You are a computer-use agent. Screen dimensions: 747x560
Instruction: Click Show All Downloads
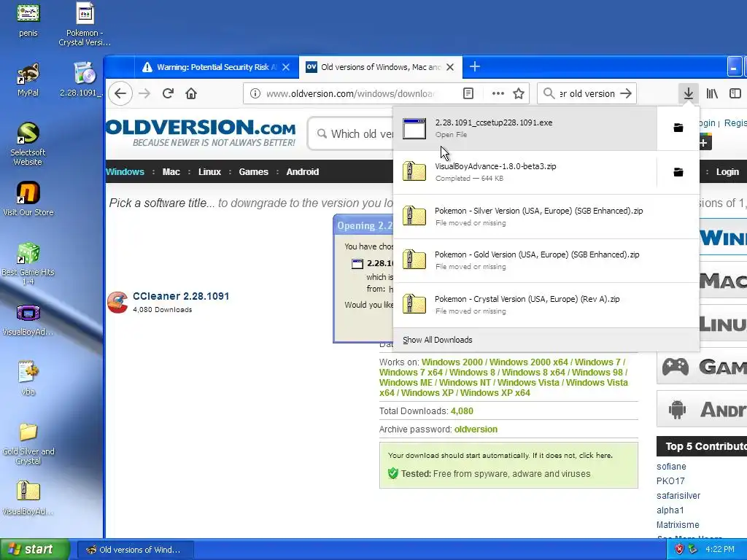[x=438, y=340]
